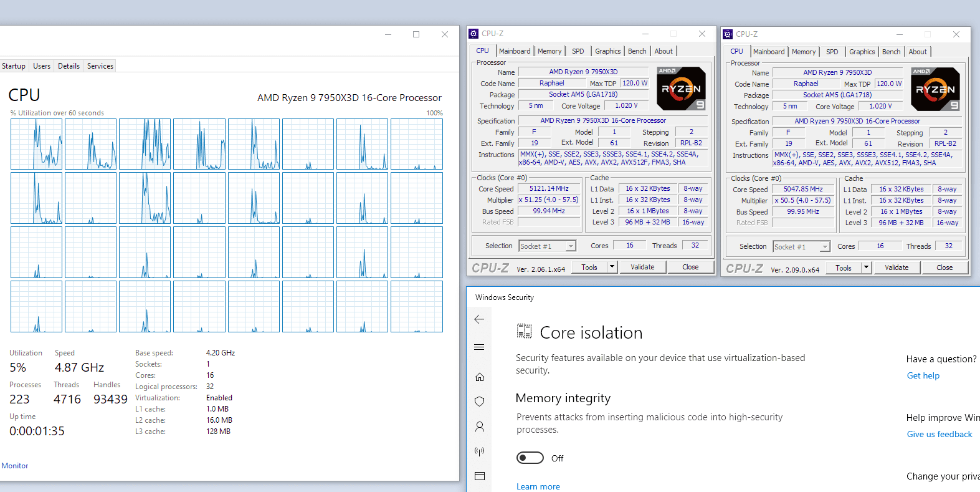This screenshot has height=492, width=980.
Task: Open Graphics tab in left CPU-Z
Action: coord(608,51)
